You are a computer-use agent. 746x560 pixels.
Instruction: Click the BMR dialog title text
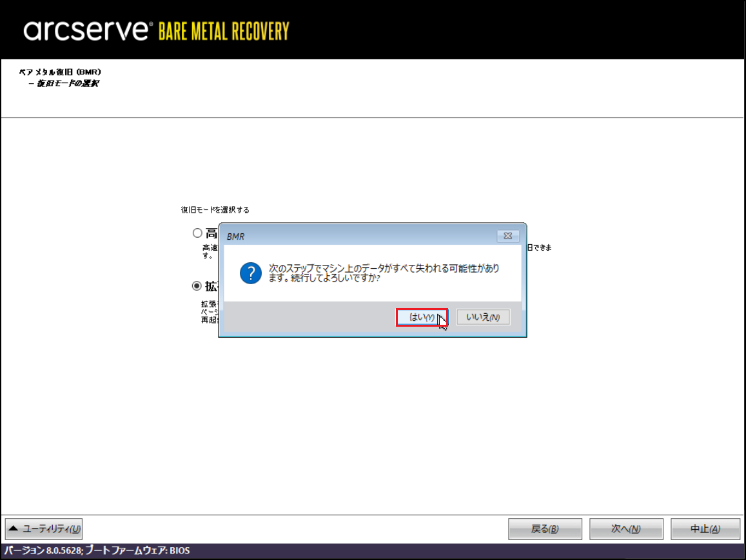coord(235,237)
